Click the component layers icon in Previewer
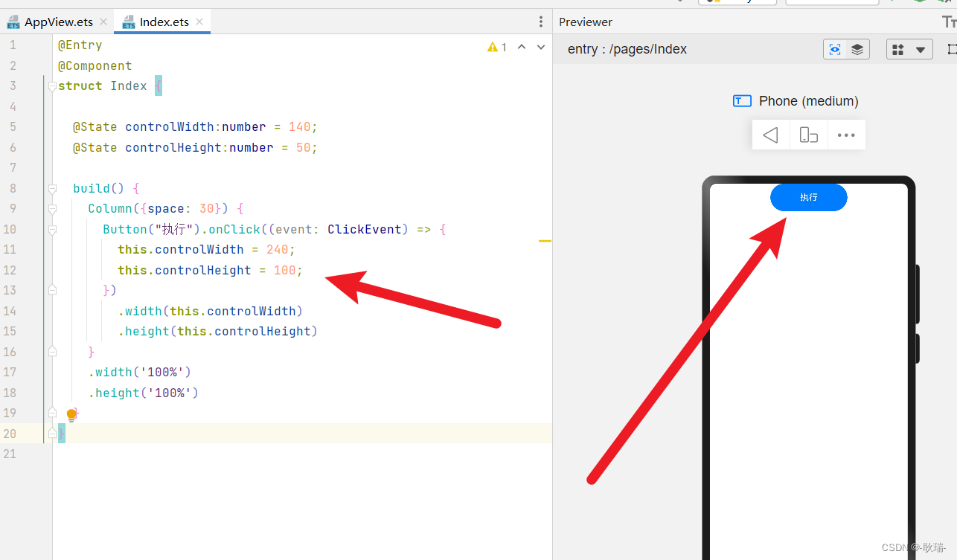This screenshot has width=957, height=560. click(857, 50)
